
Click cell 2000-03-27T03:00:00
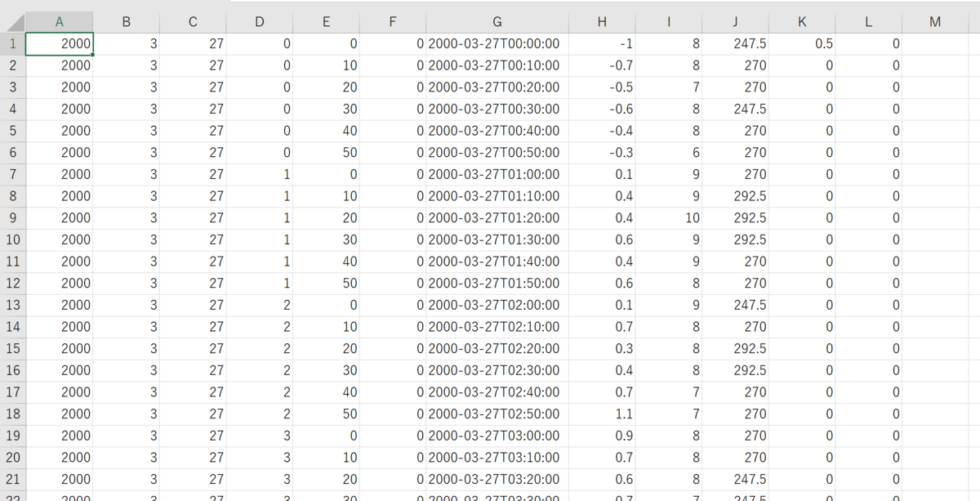(x=497, y=436)
